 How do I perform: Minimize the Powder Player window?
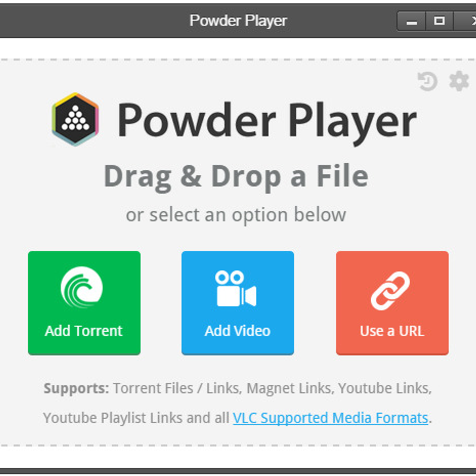pyautogui.click(x=412, y=21)
